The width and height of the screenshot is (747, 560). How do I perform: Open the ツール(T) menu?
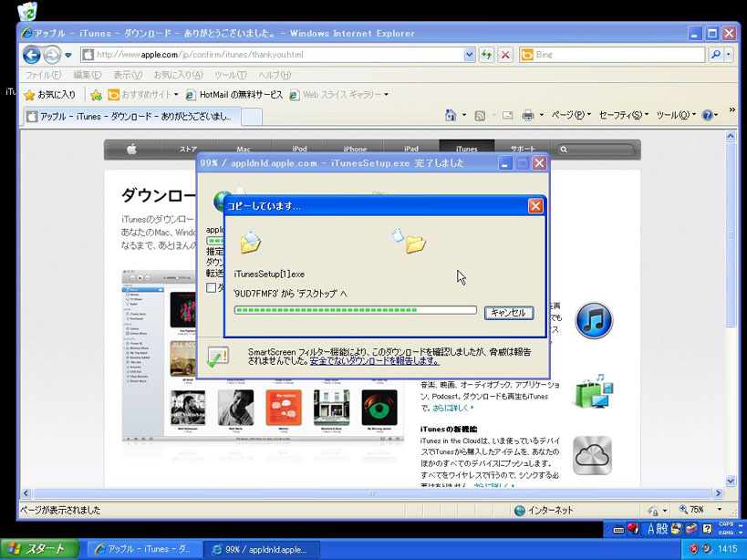click(x=230, y=75)
